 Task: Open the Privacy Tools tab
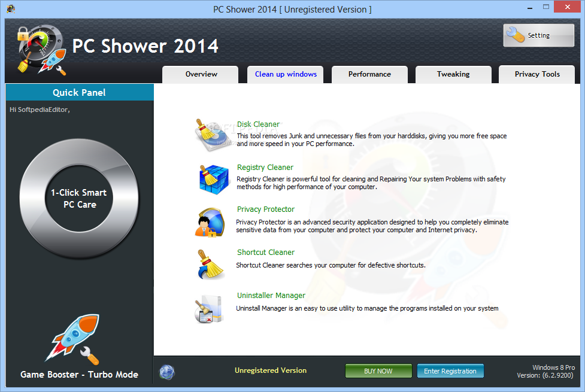click(537, 74)
